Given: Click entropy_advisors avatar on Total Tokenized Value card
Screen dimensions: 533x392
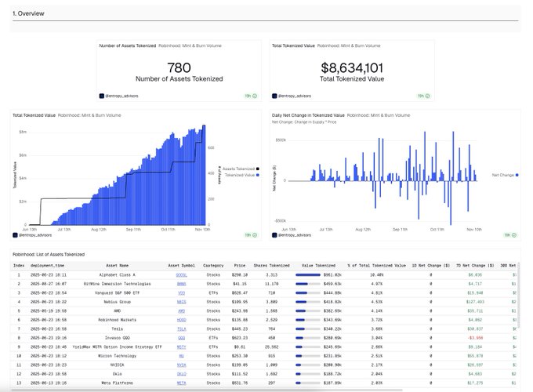Looking at the screenshot, I should click(x=274, y=96).
